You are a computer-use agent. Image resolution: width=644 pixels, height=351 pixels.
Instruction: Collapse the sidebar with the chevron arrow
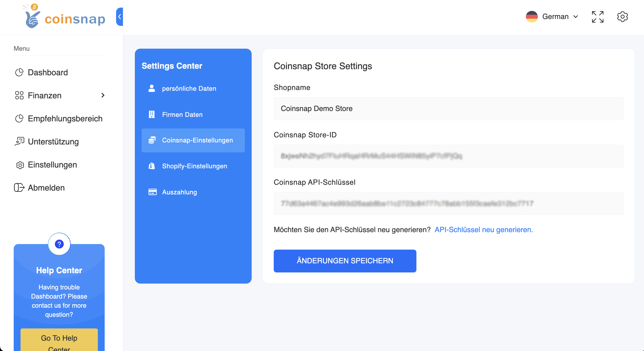tap(119, 17)
